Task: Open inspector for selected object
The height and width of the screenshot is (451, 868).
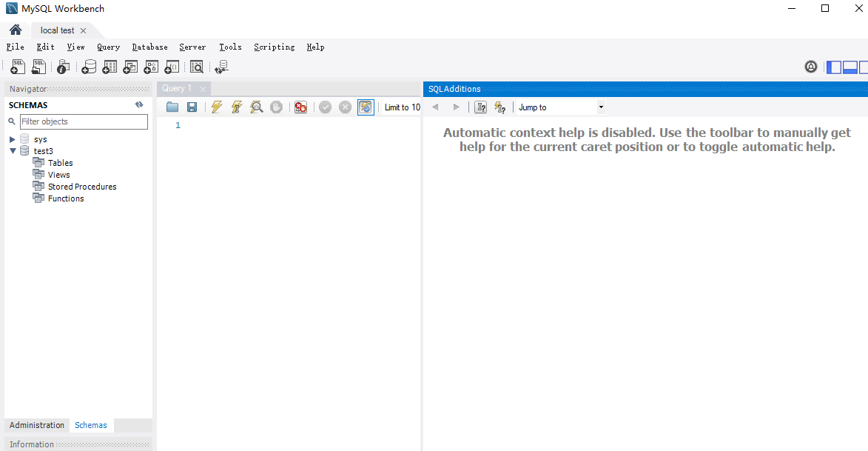Action: pyautogui.click(x=63, y=67)
